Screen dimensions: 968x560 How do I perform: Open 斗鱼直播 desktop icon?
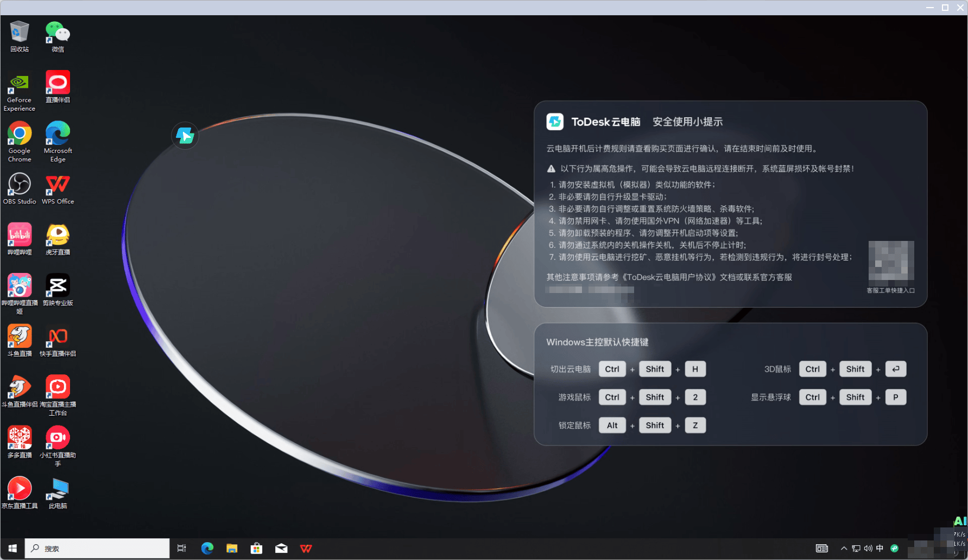[x=20, y=340]
